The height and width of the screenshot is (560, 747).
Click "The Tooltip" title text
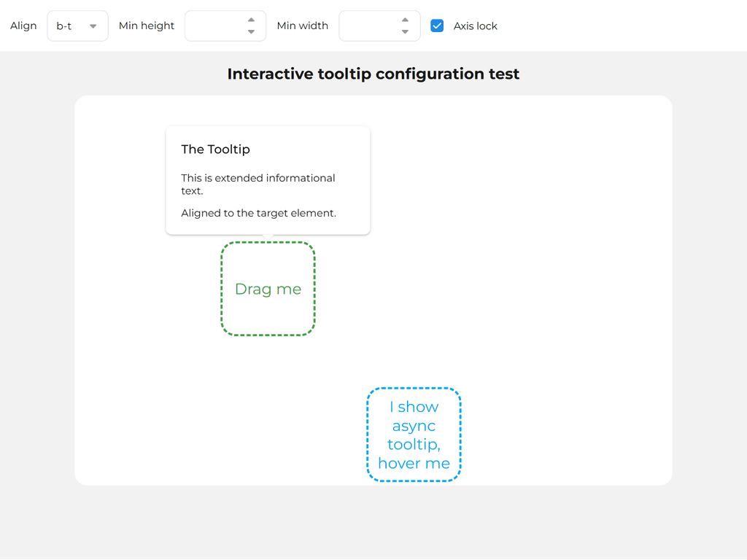215,149
